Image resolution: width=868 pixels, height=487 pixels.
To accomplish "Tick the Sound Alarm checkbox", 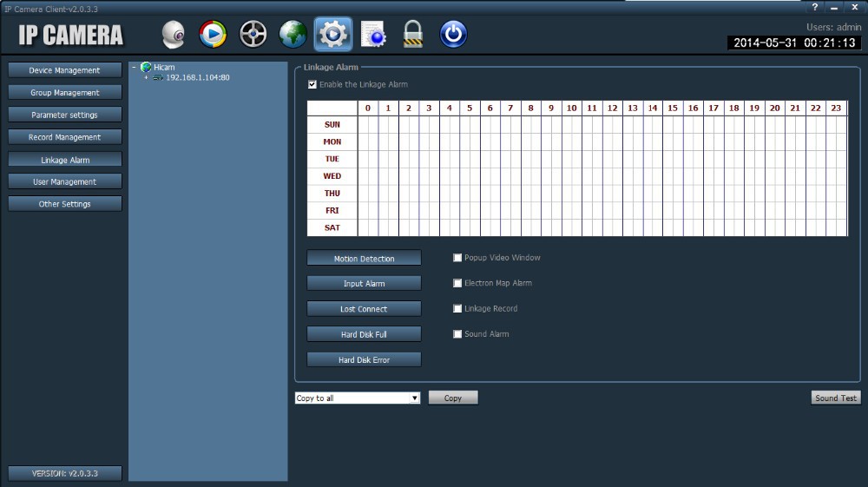I will (457, 333).
